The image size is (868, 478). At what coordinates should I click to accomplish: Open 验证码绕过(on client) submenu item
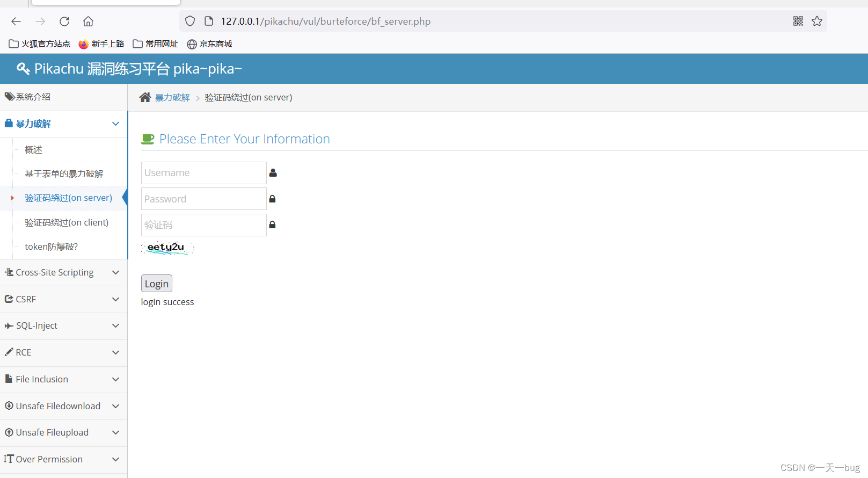point(67,222)
